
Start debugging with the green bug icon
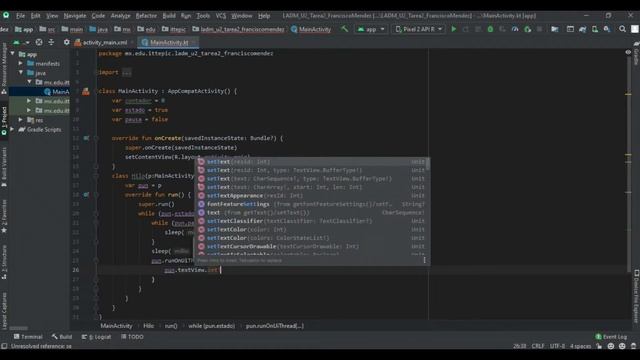490,29
